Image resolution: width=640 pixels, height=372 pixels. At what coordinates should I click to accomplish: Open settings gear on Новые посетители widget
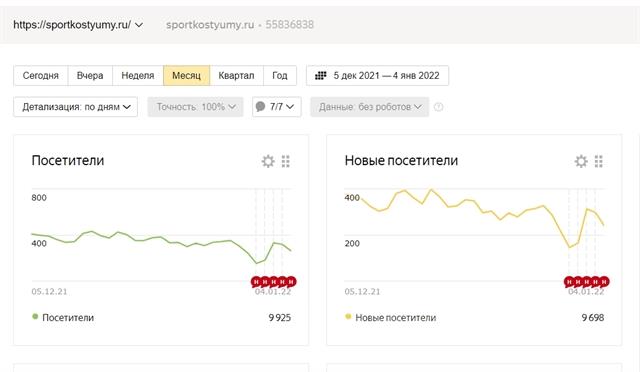pos(581,161)
